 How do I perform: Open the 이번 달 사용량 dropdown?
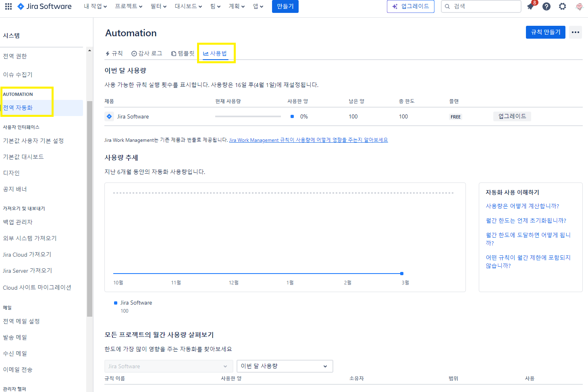point(285,366)
